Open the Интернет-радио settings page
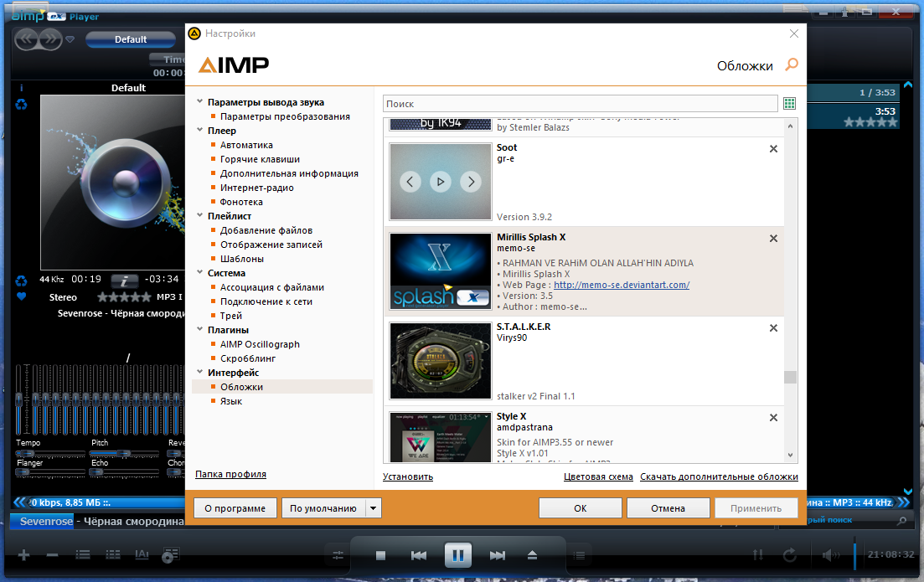The height and width of the screenshot is (582, 924). [x=257, y=188]
